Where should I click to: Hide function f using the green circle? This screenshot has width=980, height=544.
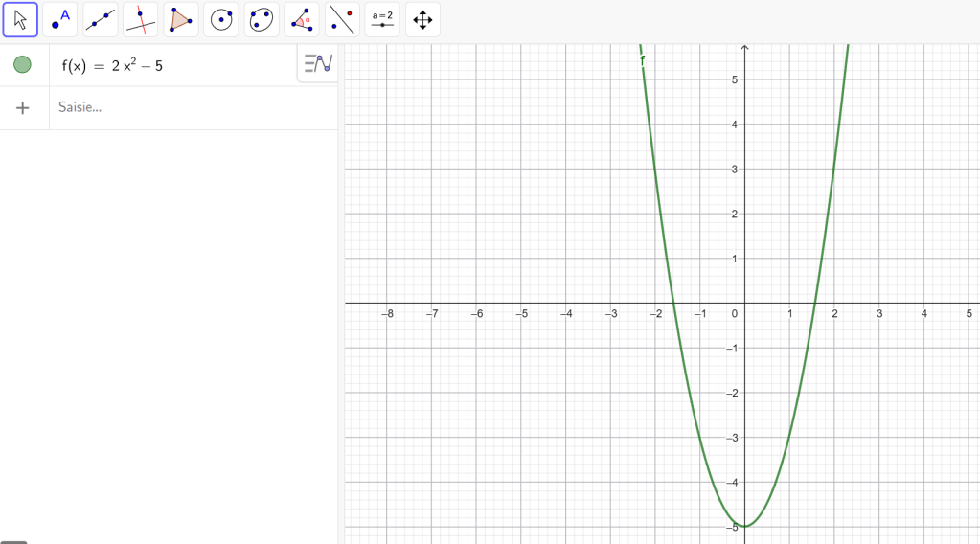pos(22,65)
